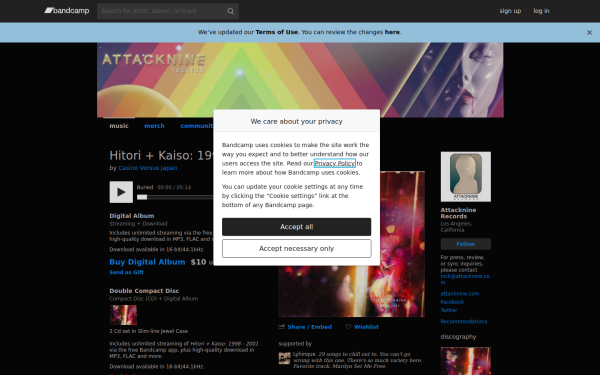Image resolution: width=600 pixels, height=375 pixels.
Task: Click the Bandcamp logo
Action: pos(67,11)
